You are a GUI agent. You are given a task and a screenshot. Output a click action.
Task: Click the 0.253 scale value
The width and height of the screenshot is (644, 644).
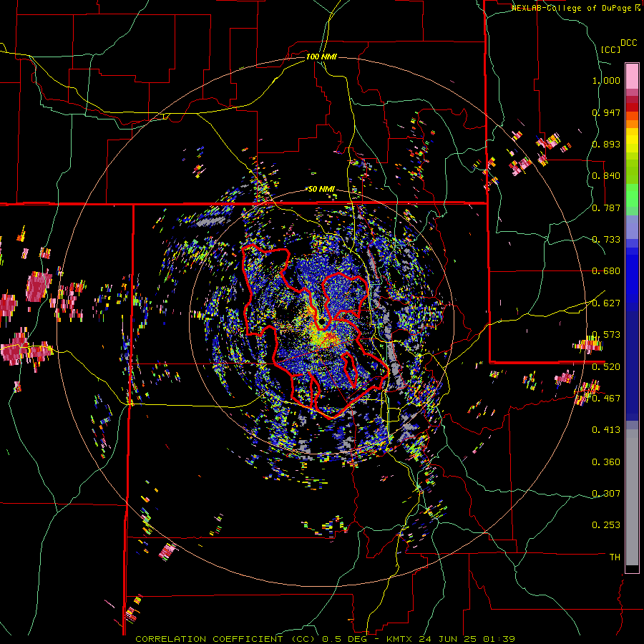[x=606, y=525]
